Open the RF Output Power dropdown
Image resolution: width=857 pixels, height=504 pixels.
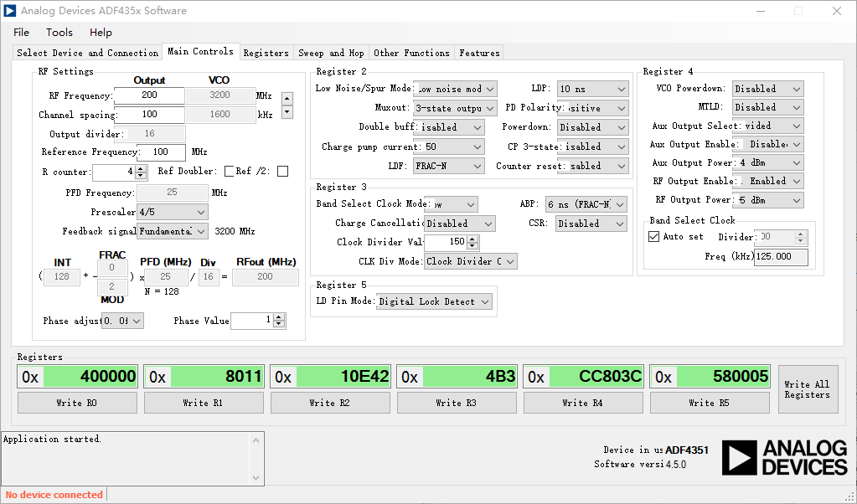[770, 200]
